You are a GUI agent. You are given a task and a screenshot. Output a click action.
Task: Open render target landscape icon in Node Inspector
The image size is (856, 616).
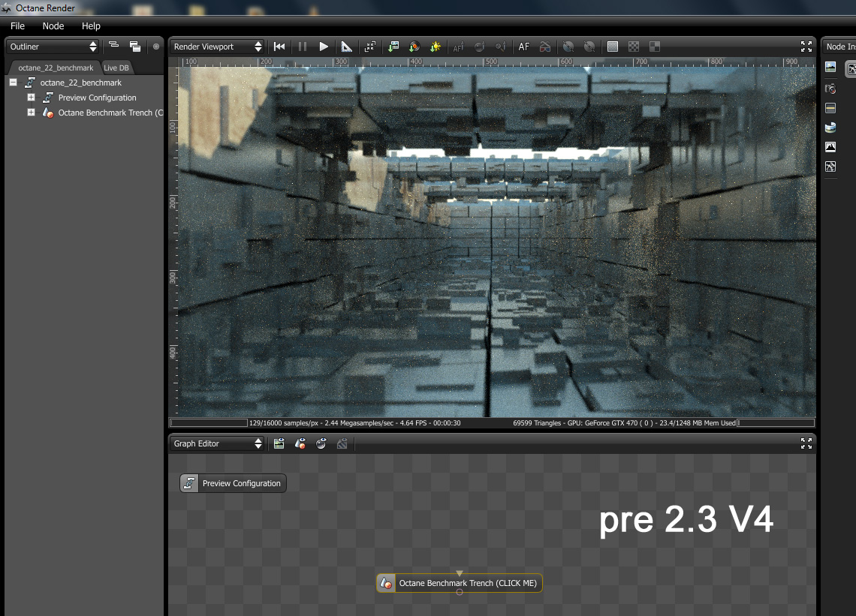[x=830, y=67]
